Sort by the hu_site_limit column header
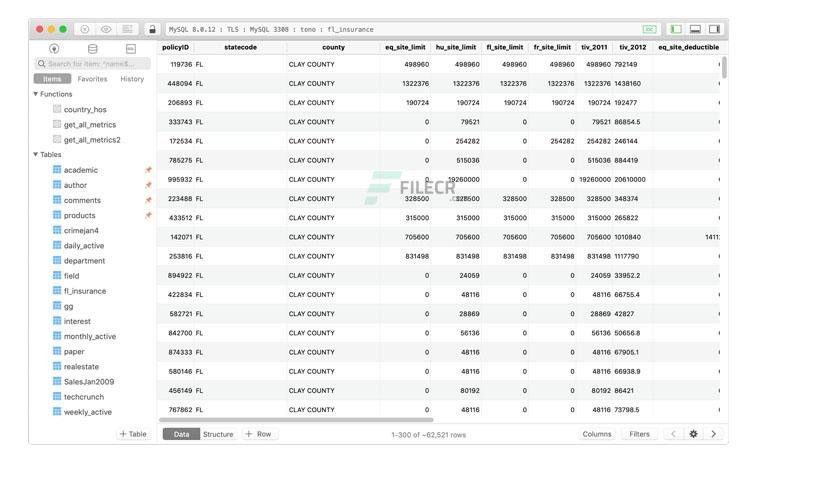The image size is (836, 484). pyautogui.click(x=456, y=47)
